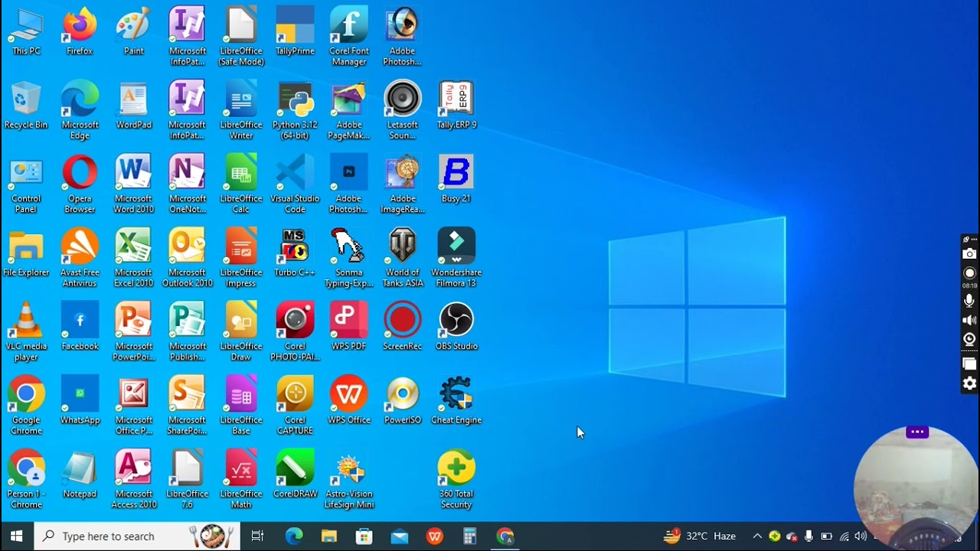Toggle the microphone in the recording toolbar

pyautogui.click(x=969, y=301)
